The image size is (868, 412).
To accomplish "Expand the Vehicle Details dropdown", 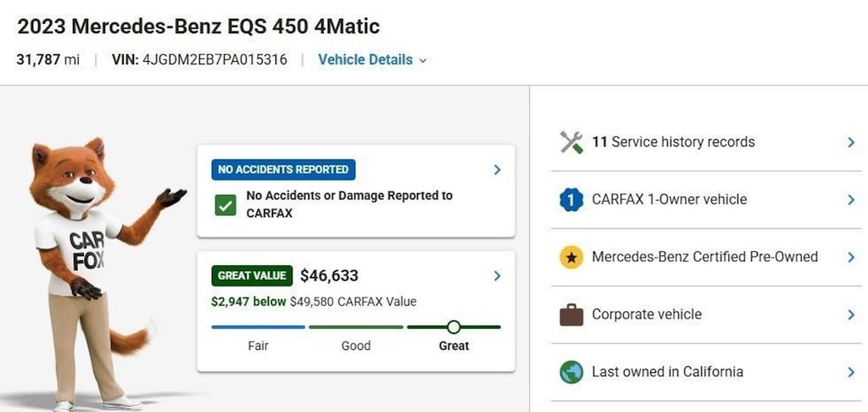I will coord(372,60).
